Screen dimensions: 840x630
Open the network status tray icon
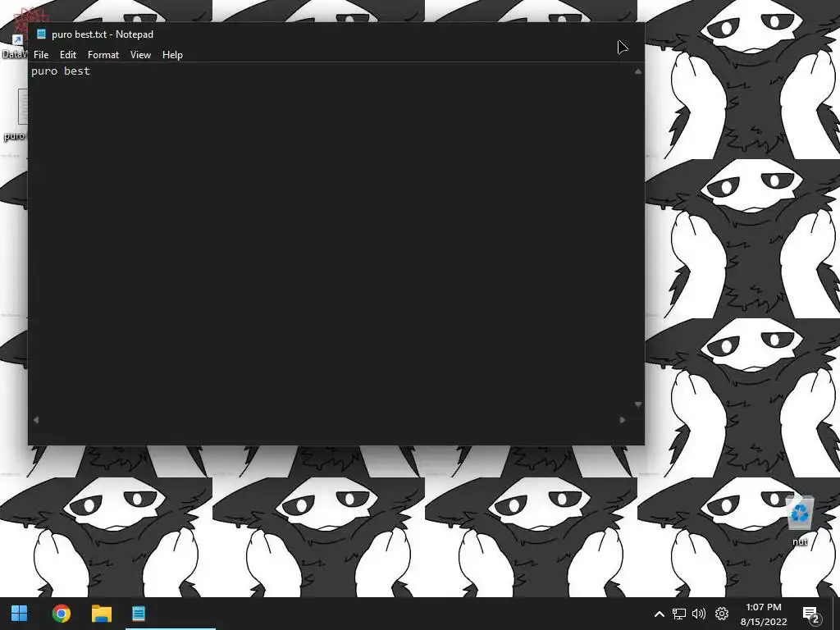(x=679, y=614)
